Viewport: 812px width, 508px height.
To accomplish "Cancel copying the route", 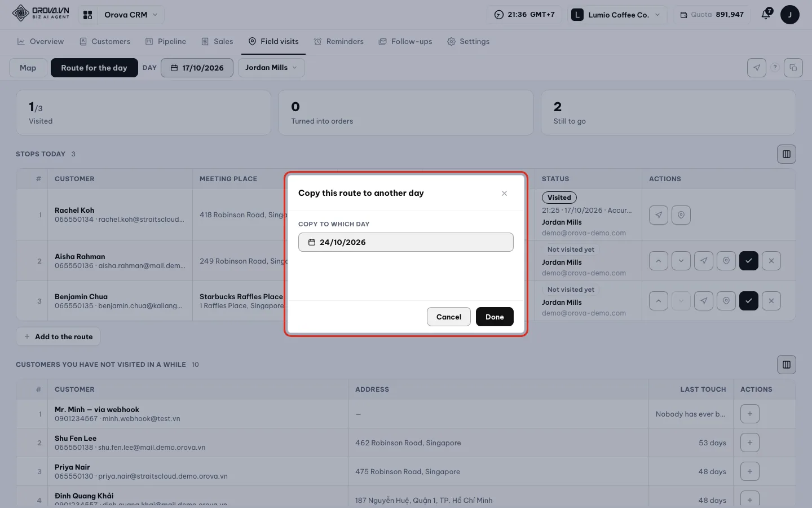I will 448,317.
